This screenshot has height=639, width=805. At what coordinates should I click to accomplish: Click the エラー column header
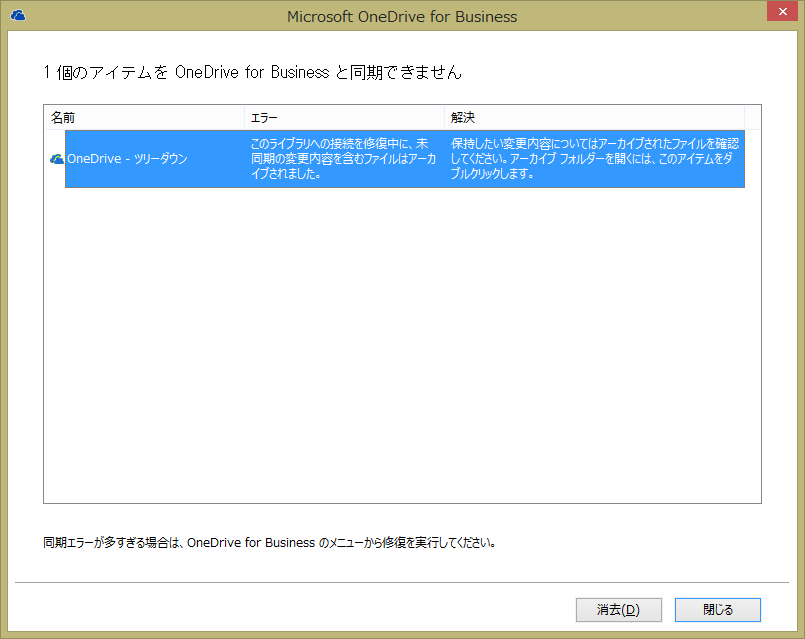click(344, 118)
